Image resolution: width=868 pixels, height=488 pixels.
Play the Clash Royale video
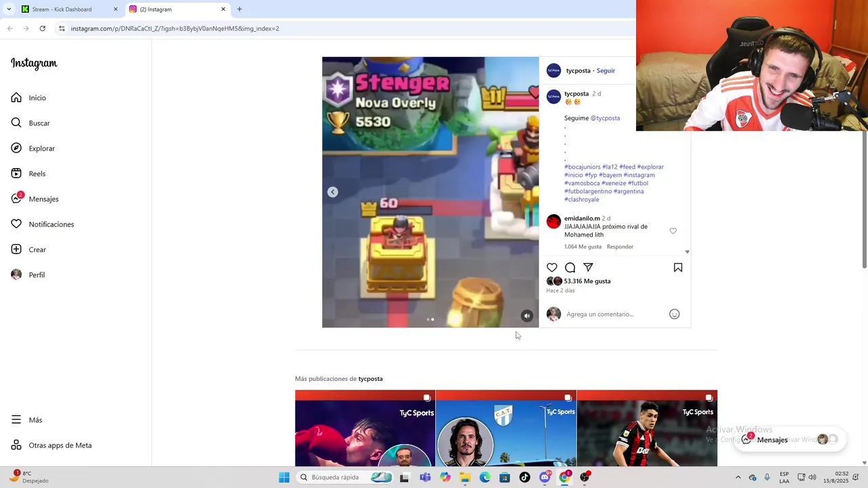coord(430,192)
